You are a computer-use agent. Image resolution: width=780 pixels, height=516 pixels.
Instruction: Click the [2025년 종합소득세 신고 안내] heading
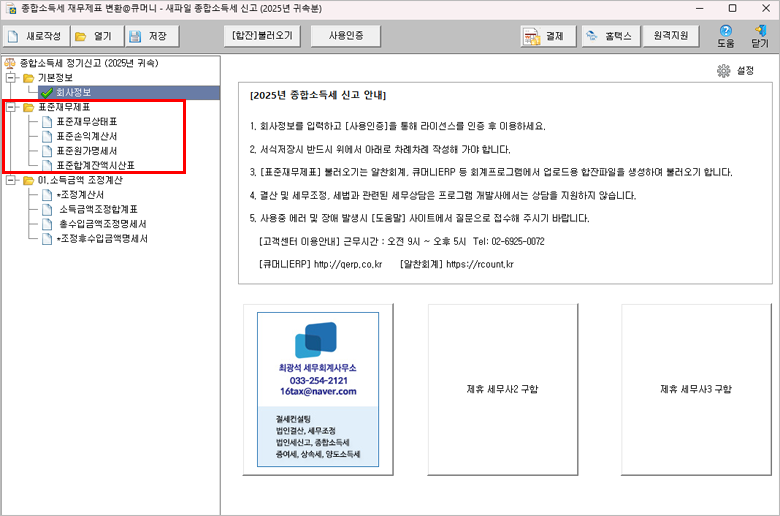318,96
